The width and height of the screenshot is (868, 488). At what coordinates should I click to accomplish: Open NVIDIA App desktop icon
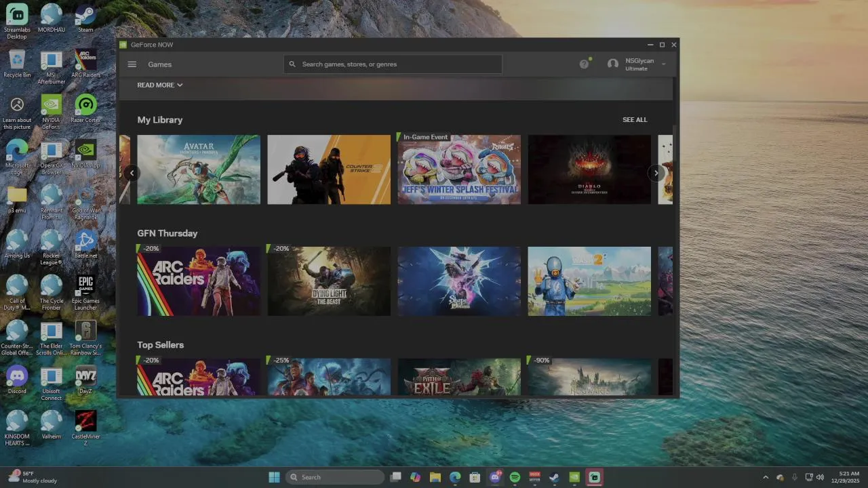tap(85, 155)
